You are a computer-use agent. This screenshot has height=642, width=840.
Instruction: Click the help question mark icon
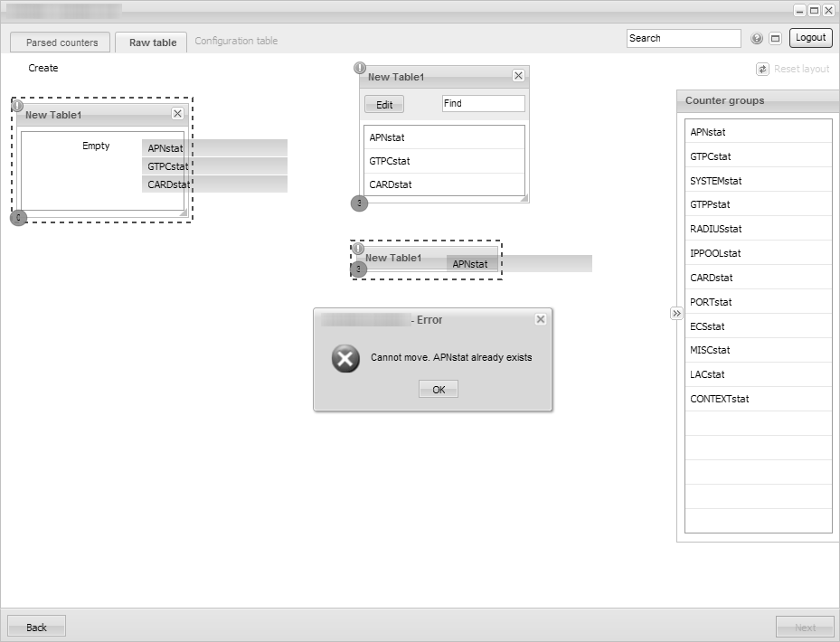tap(757, 38)
